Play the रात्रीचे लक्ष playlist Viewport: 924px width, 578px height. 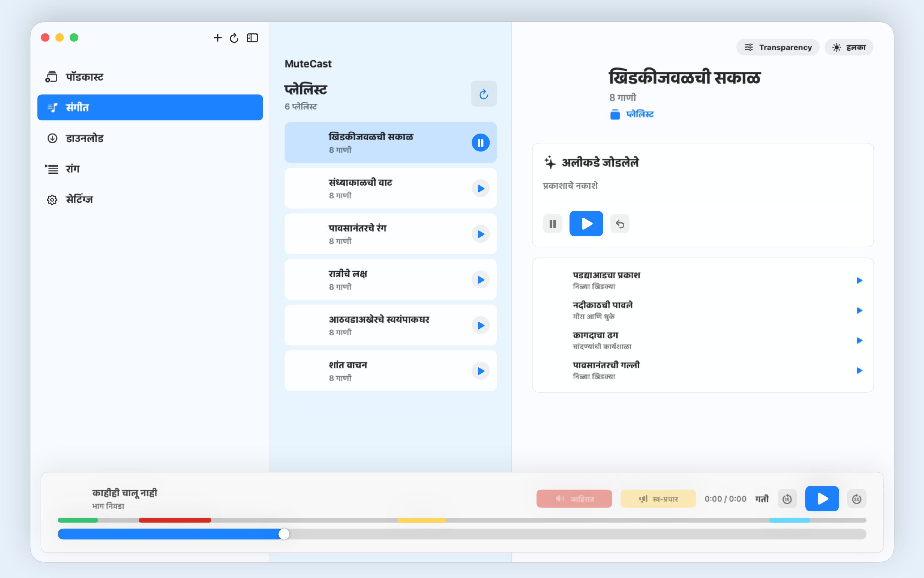(x=480, y=280)
